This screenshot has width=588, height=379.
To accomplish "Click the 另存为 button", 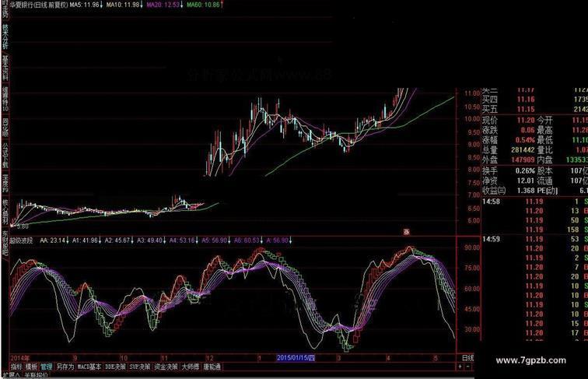I will pos(65,367).
